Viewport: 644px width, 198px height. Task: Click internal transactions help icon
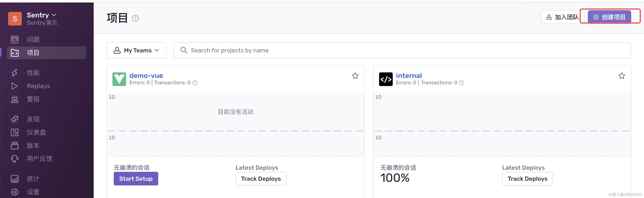click(461, 83)
